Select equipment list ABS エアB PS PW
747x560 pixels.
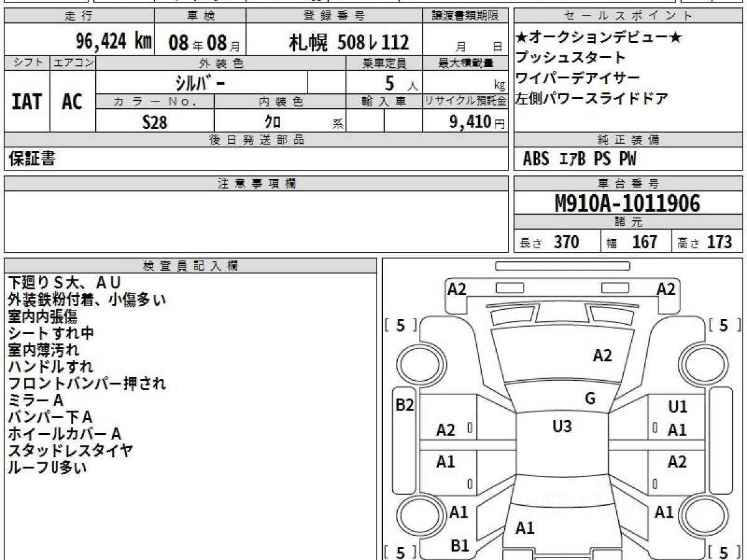(580, 159)
